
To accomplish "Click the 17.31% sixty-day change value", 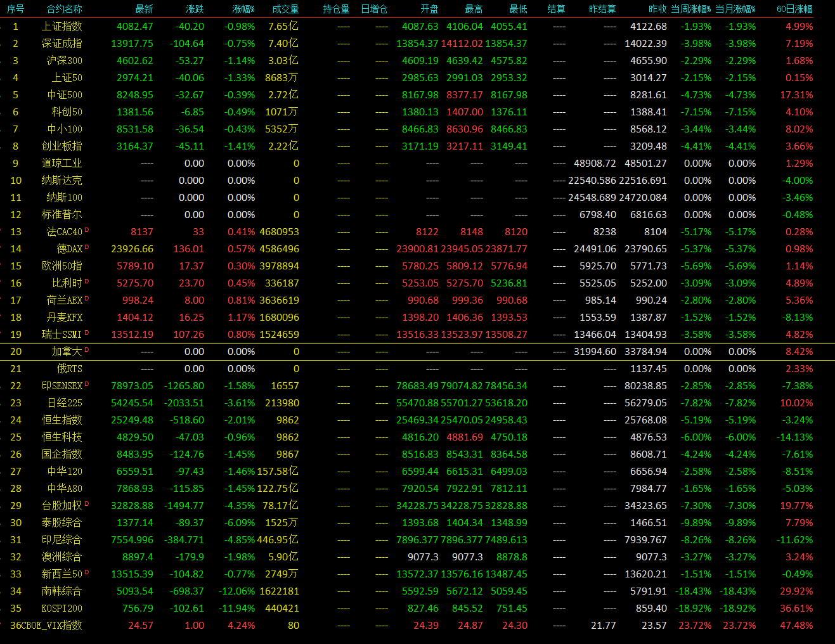I will coord(796,95).
